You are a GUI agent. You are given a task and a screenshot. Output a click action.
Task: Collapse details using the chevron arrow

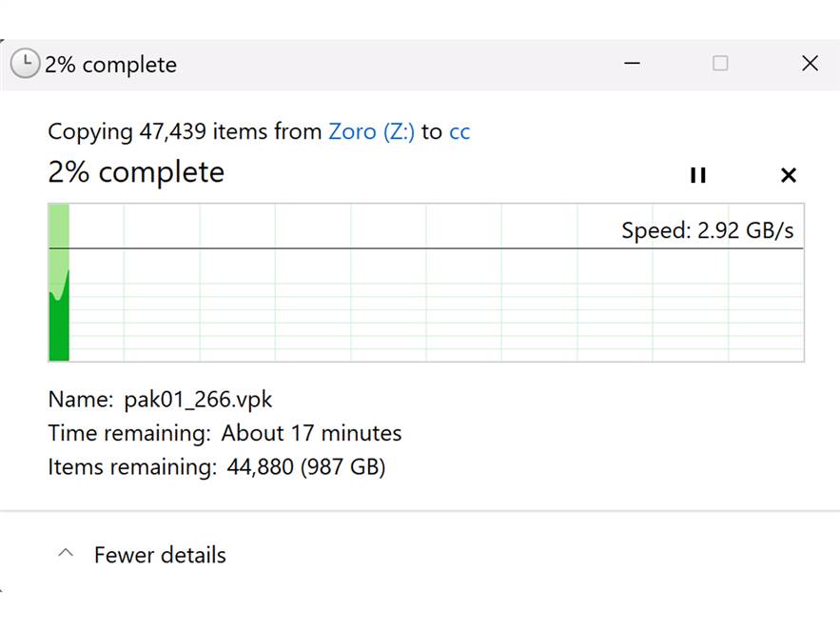coord(66,554)
